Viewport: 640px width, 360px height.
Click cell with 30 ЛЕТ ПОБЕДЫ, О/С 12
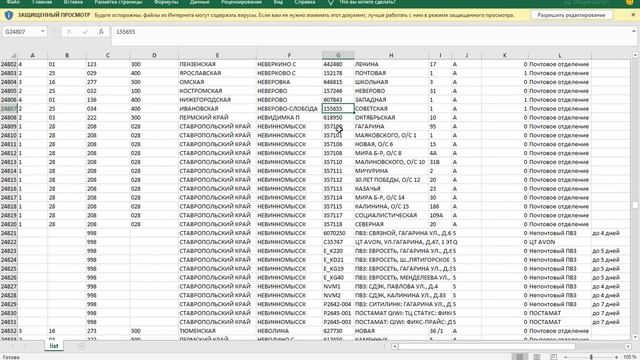pyautogui.click(x=391, y=180)
